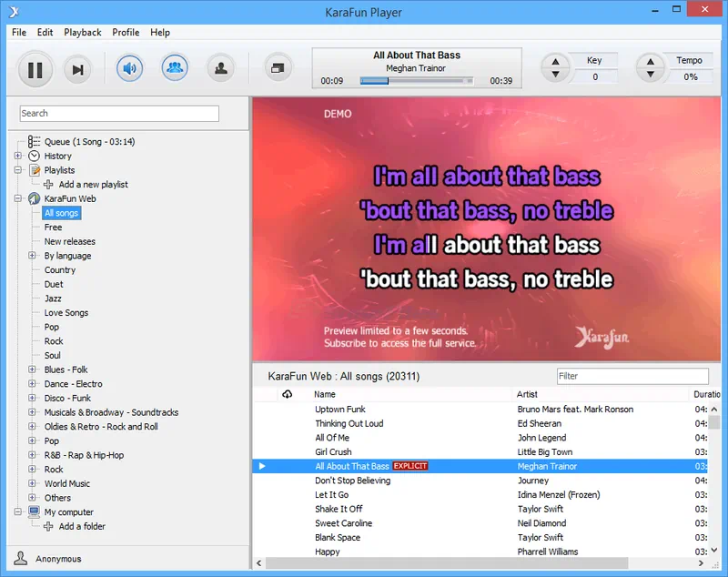Click the My computer icon

[x=34, y=512]
